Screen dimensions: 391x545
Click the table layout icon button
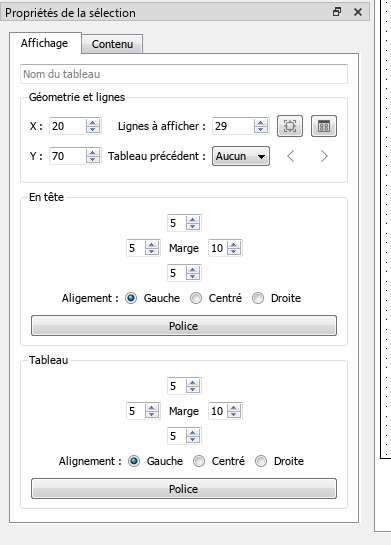[x=324, y=126]
